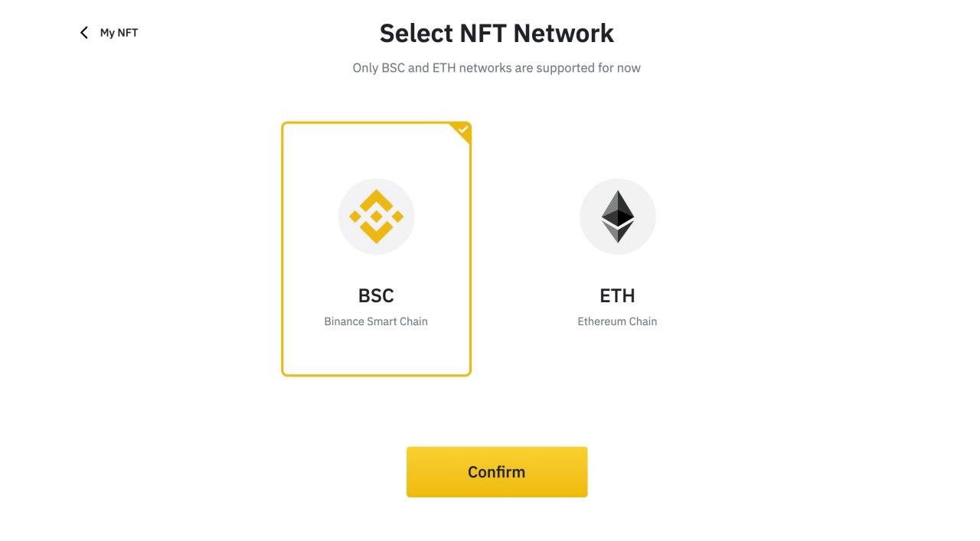Click the checkmark badge on BSC card
Image resolution: width=980 pixels, height=541 pixels.
click(462, 130)
